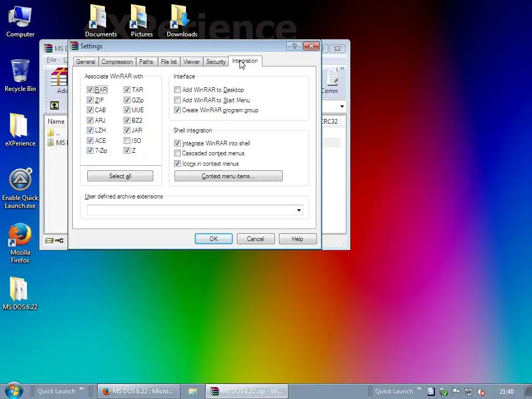Expand user defined archive extensions dropdown
The image size is (532, 399).
pos(299,210)
